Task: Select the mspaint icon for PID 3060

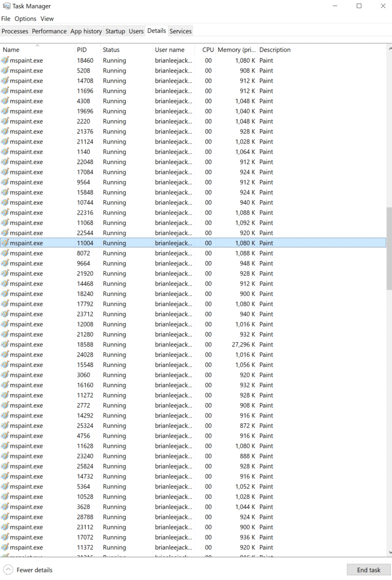Action: (x=5, y=375)
